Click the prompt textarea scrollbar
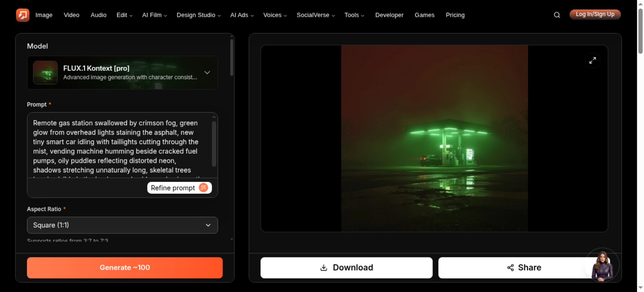 point(214,144)
